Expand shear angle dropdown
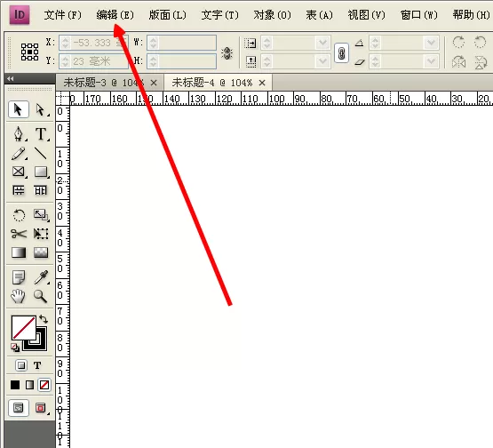The image size is (493, 448). pos(431,61)
